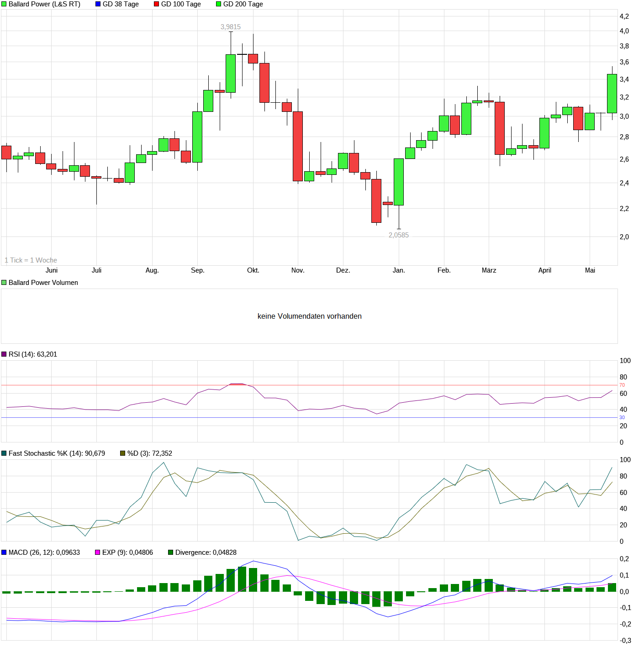Click the teal Fast Stochastic %K legend square
644x647 pixels.
(x=4, y=453)
